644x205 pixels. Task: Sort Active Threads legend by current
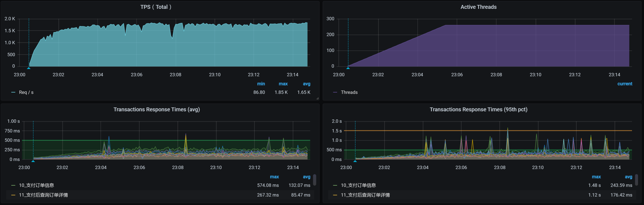pyautogui.click(x=625, y=84)
